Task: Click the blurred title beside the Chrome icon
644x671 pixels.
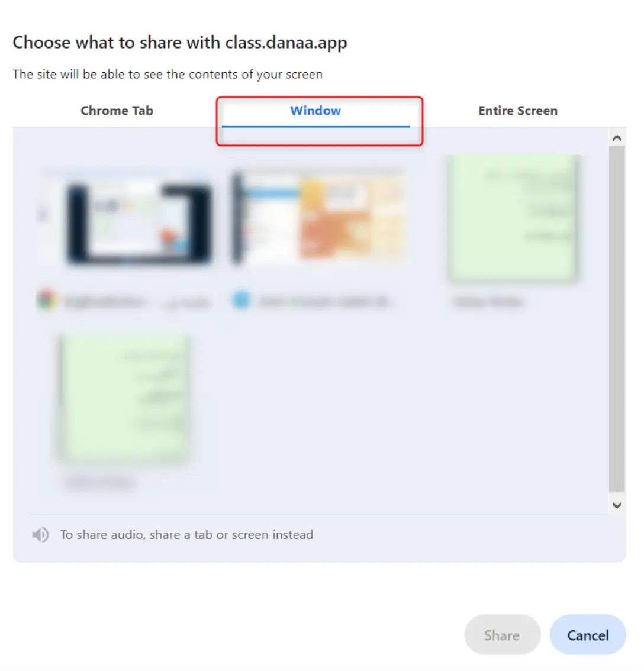Action: pyautogui.click(x=136, y=302)
